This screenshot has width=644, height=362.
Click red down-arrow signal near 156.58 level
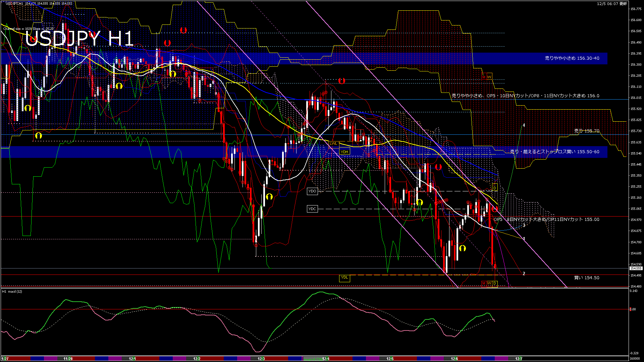(183, 30)
